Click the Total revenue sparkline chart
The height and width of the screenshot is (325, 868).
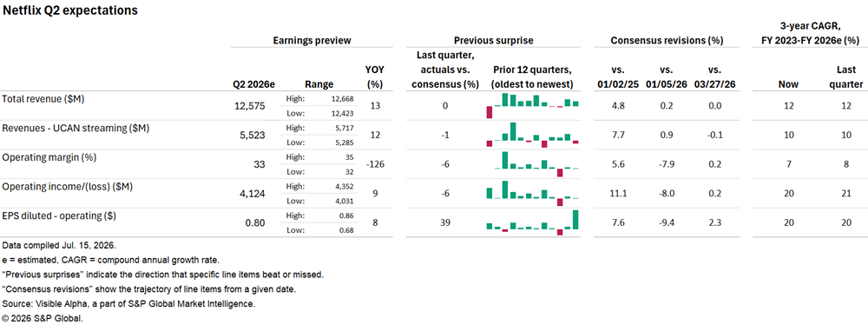click(533, 105)
